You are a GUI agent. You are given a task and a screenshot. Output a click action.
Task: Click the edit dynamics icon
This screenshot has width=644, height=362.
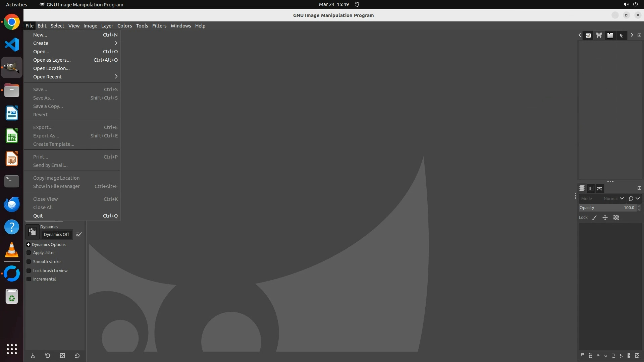pos(79,235)
